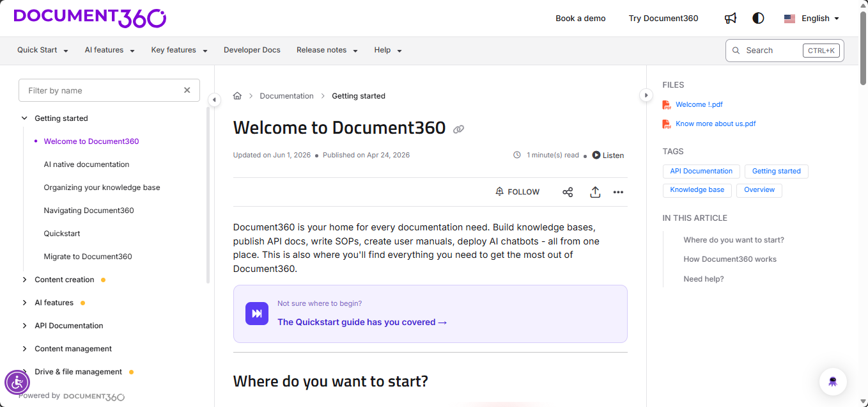Open Developer Docs

(252, 50)
